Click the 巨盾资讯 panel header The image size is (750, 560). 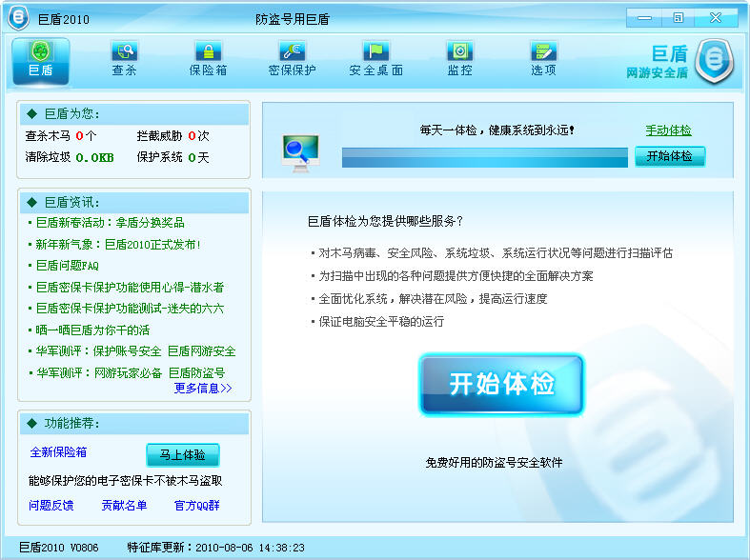[134, 203]
